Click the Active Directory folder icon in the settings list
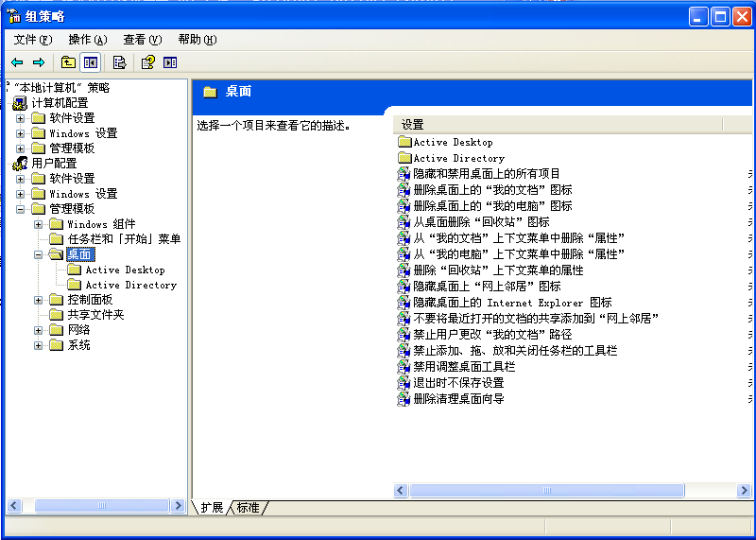This screenshot has height=540, width=756. (404, 158)
